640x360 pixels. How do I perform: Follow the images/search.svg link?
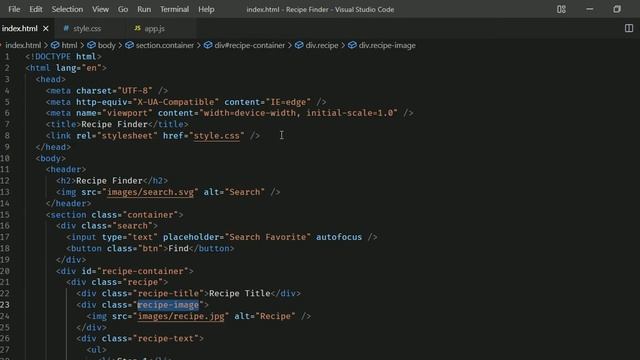[x=150, y=192]
